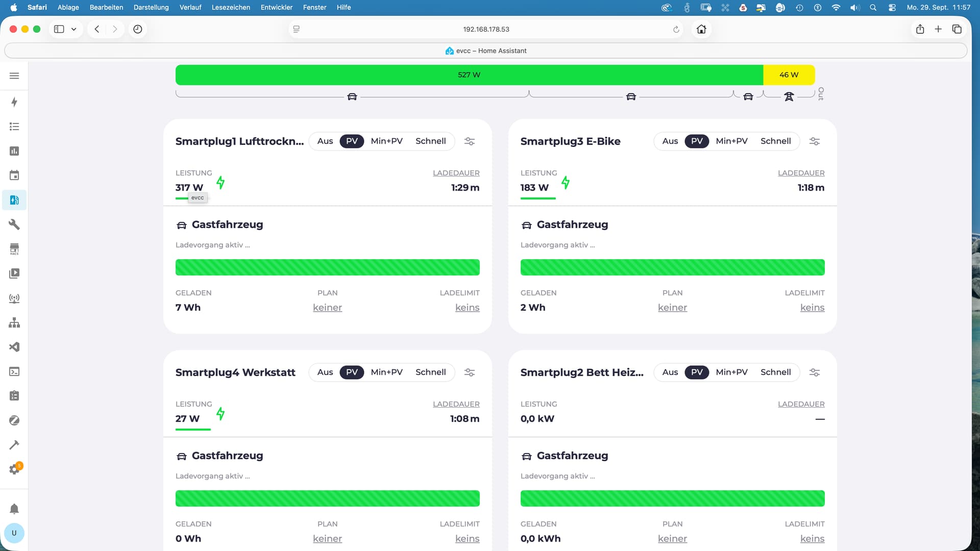The height and width of the screenshot is (551, 980).
Task: Click Ladedauer label on Smartplug2 card
Action: coord(801,404)
